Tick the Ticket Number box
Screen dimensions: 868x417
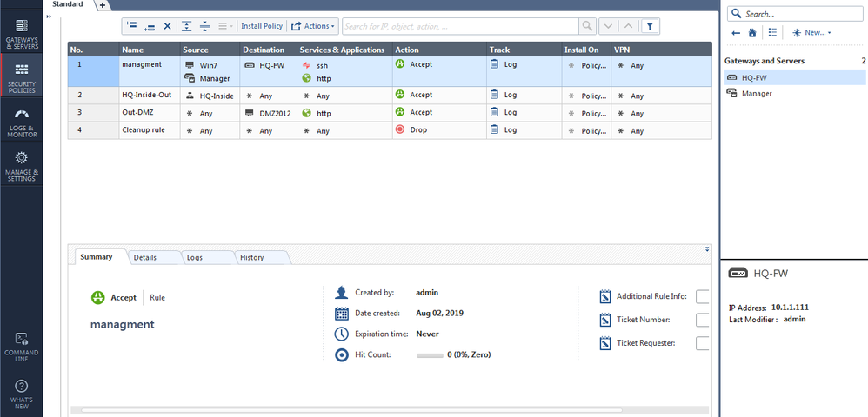(703, 320)
